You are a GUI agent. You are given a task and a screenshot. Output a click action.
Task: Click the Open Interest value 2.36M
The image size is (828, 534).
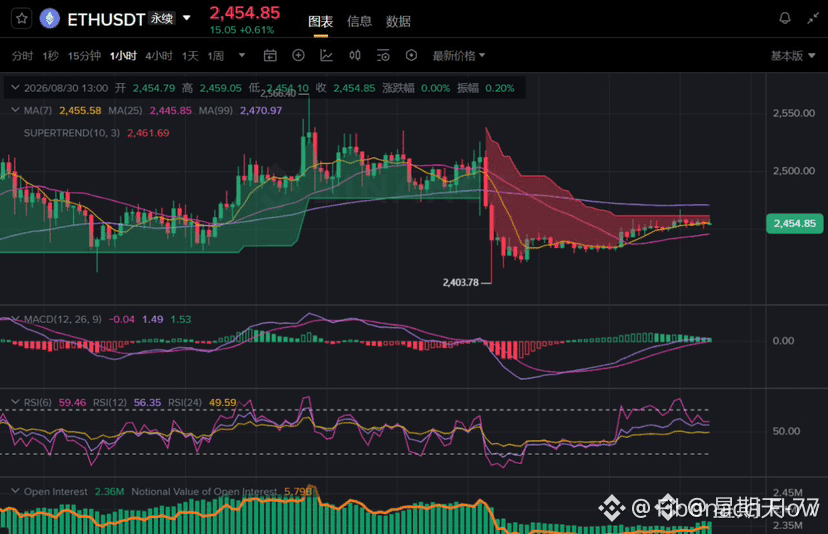tap(109, 492)
